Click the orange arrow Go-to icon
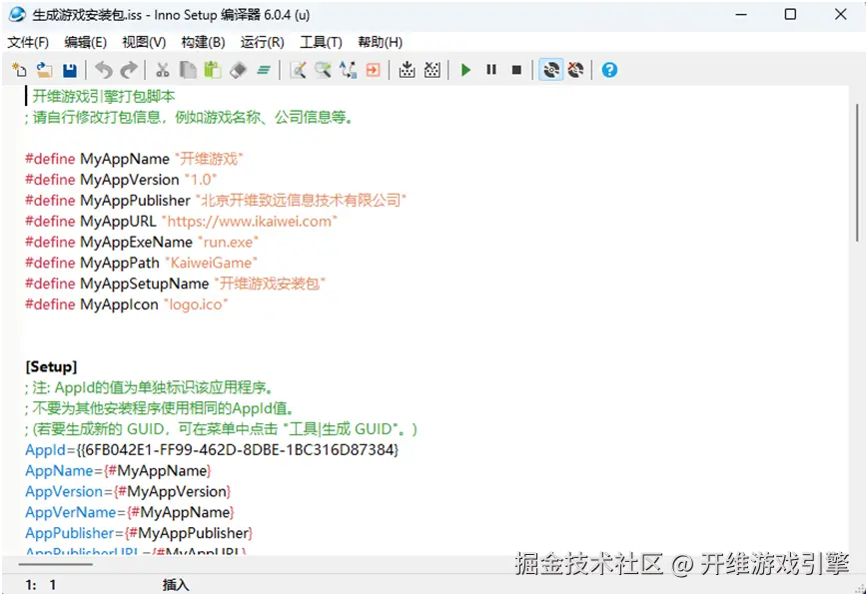This screenshot has width=868, height=596. click(x=374, y=70)
